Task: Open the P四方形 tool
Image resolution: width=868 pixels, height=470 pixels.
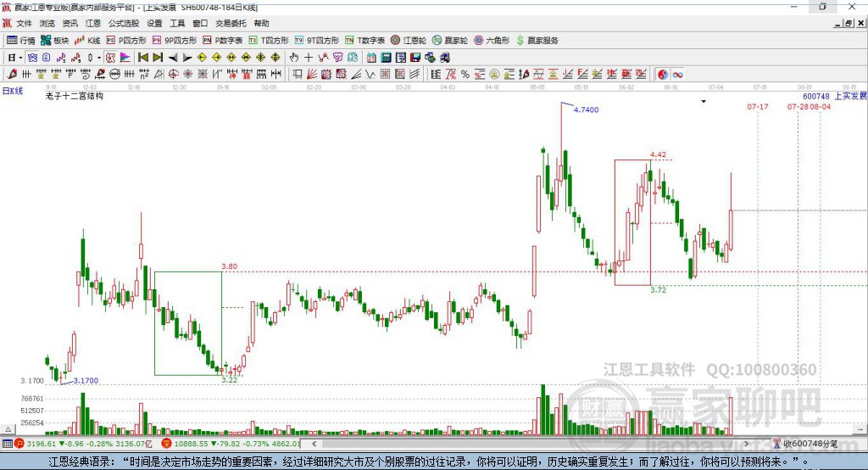Action: pyautogui.click(x=126, y=41)
